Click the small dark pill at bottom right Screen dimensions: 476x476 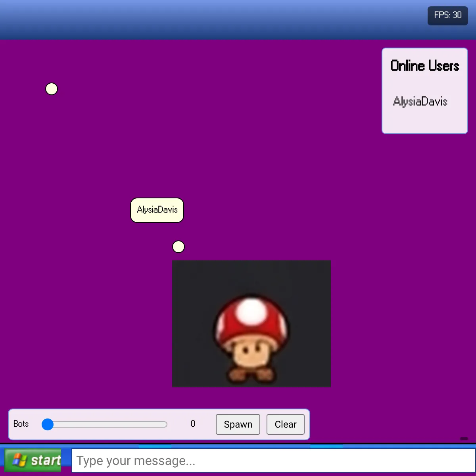464,438
